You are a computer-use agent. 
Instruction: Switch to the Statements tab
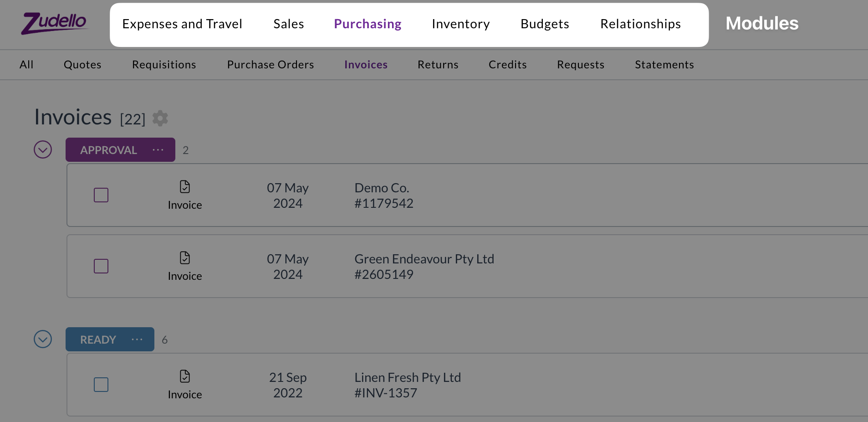(x=664, y=65)
